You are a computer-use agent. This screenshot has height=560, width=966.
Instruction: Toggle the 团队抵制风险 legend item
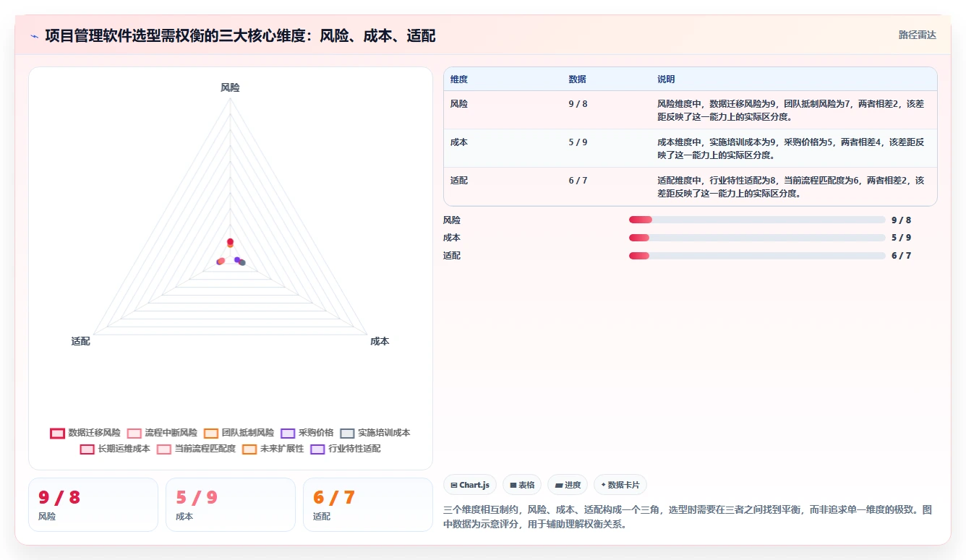[239, 433]
